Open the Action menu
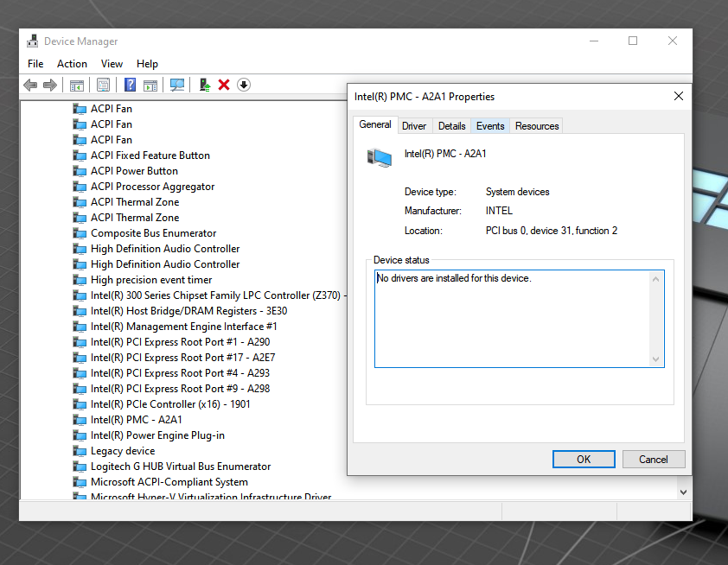Image resolution: width=728 pixels, height=565 pixels. pyautogui.click(x=72, y=64)
